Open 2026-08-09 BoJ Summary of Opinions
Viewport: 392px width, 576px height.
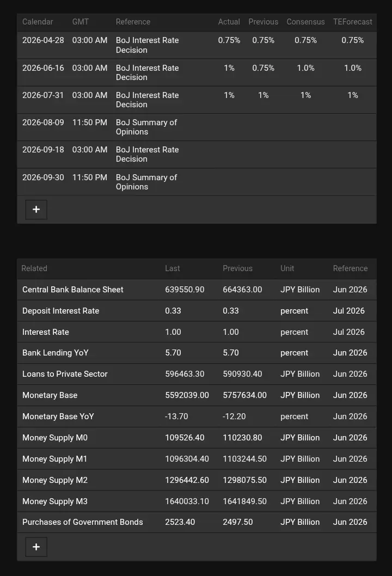point(146,127)
